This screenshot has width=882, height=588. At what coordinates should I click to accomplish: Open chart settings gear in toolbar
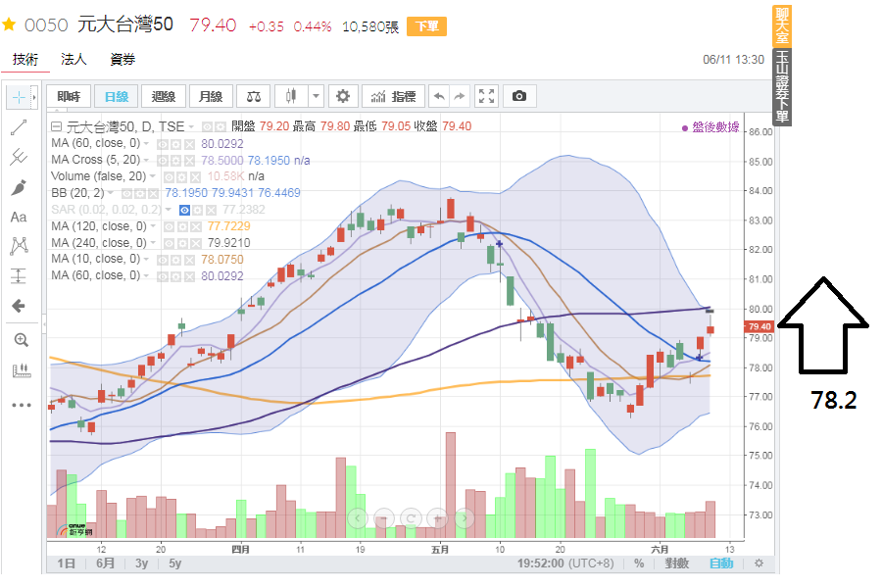coord(342,96)
